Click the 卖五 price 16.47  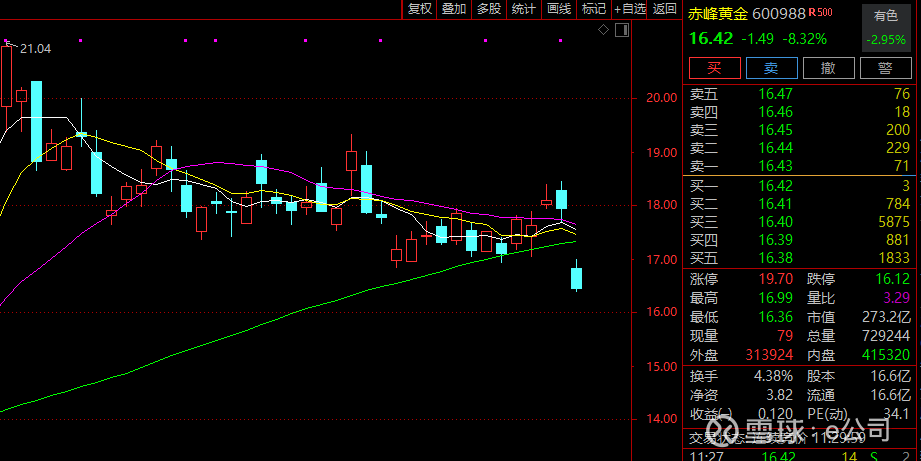pos(775,94)
